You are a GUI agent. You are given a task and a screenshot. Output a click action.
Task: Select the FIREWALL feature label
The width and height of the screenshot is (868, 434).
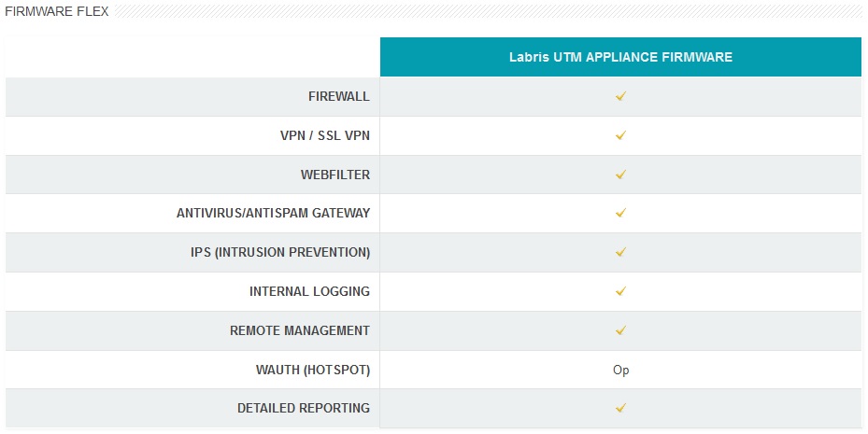pyautogui.click(x=339, y=96)
